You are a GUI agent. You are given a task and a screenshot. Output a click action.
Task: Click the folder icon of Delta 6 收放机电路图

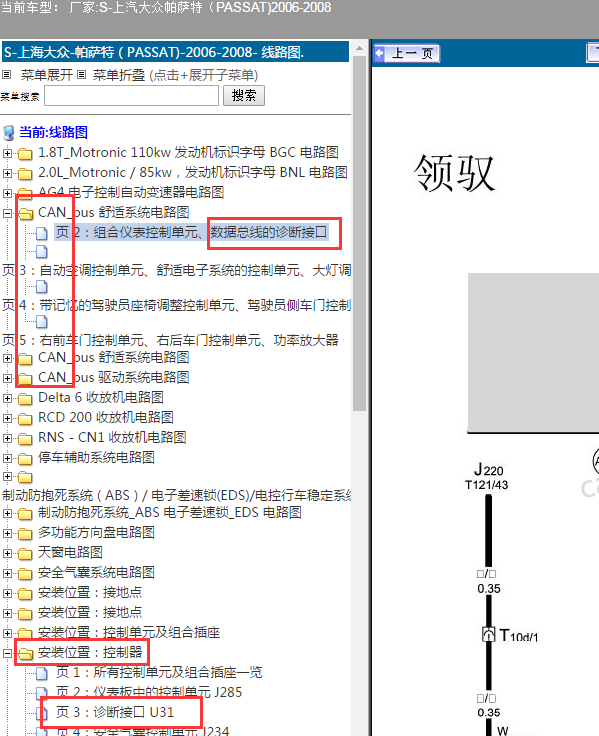(x=25, y=399)
